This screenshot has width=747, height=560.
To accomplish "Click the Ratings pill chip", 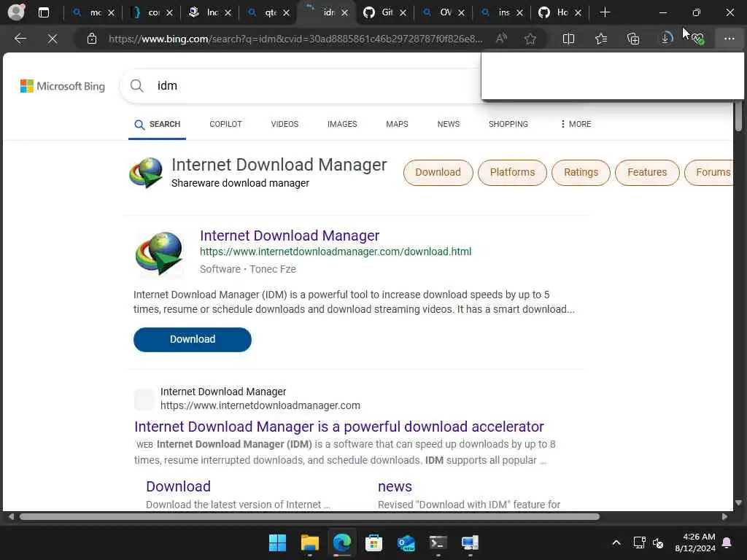I will [x=581, y=172].
